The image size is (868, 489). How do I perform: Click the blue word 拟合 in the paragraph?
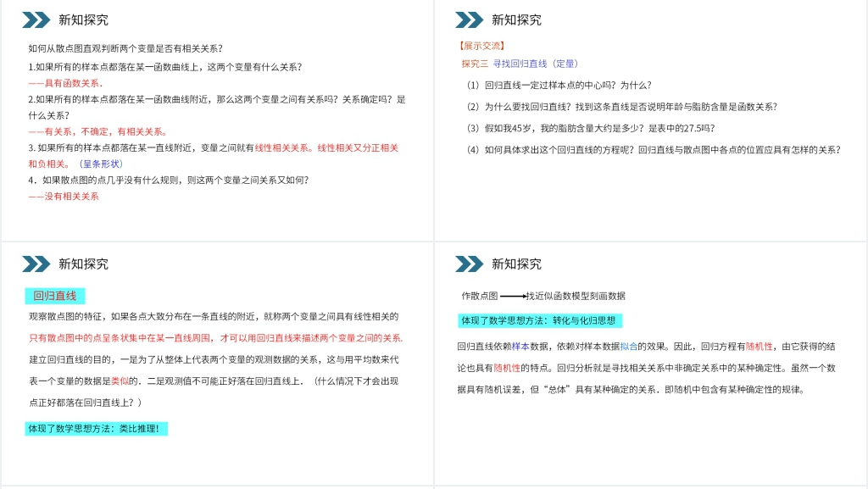628,347
